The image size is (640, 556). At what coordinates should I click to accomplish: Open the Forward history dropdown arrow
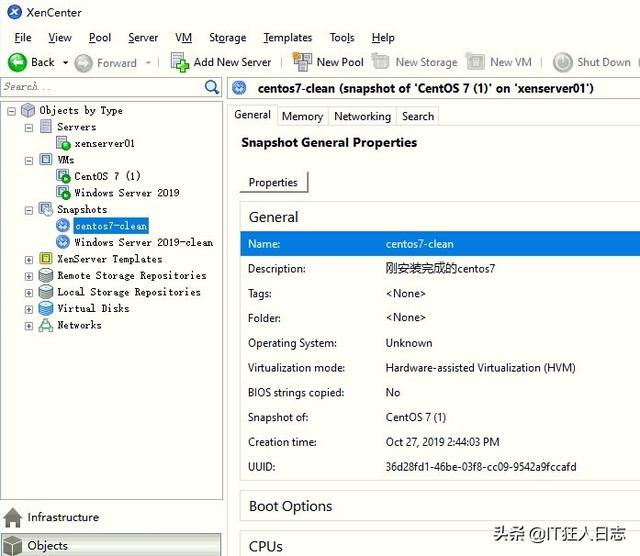148,63
